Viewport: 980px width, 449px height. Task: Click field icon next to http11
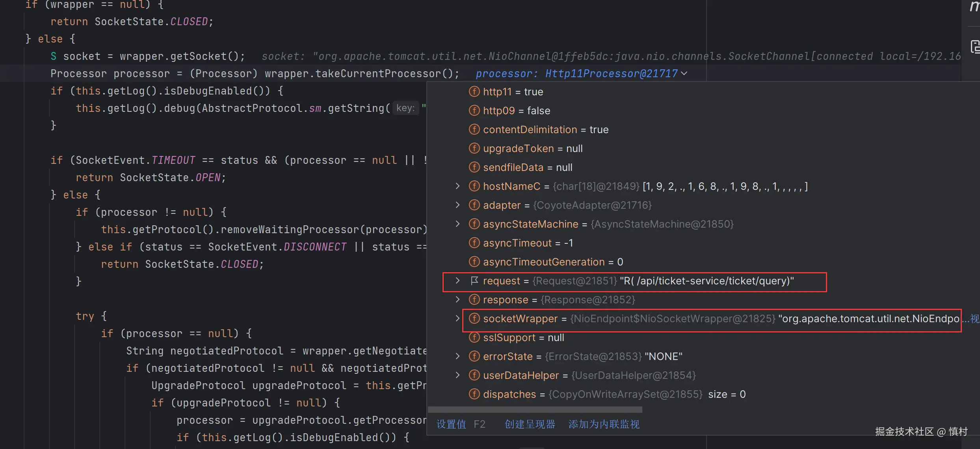point(474,92)
